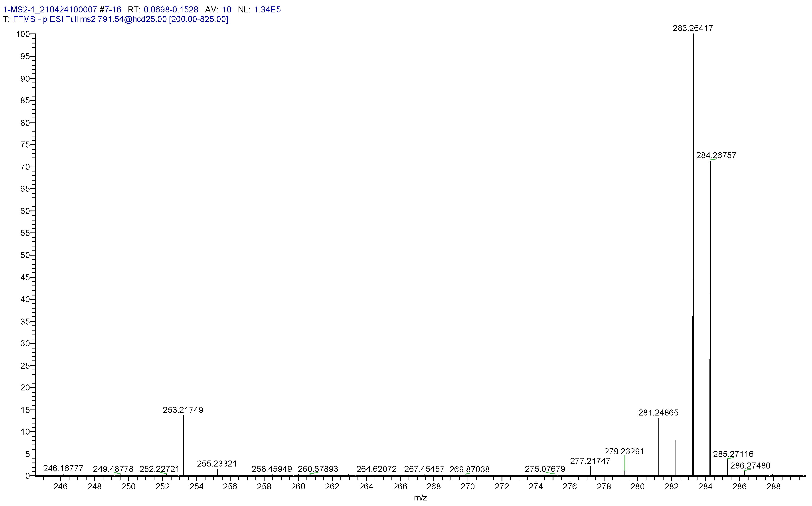Select the 277.21747 peak label

[590, 461]
